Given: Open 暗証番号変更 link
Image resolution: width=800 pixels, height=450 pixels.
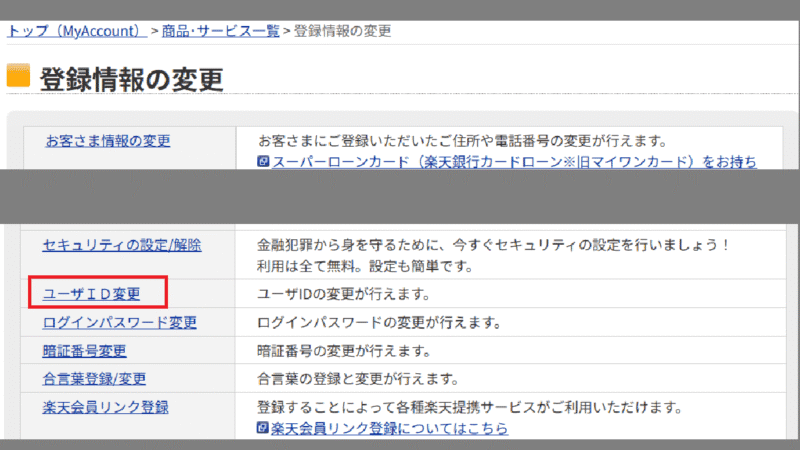Looking at the screenshot, I should pos(85,351).
